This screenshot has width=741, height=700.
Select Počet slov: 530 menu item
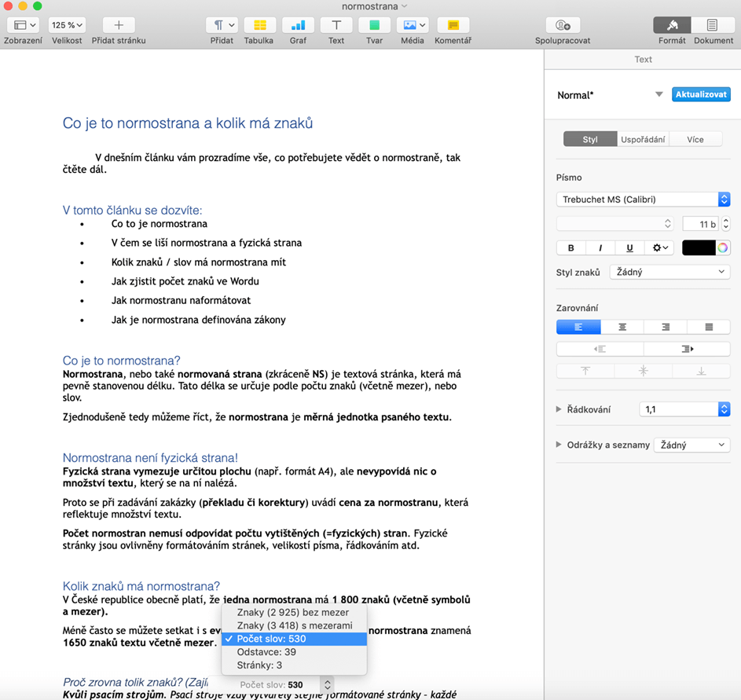(x=294, y=639)
